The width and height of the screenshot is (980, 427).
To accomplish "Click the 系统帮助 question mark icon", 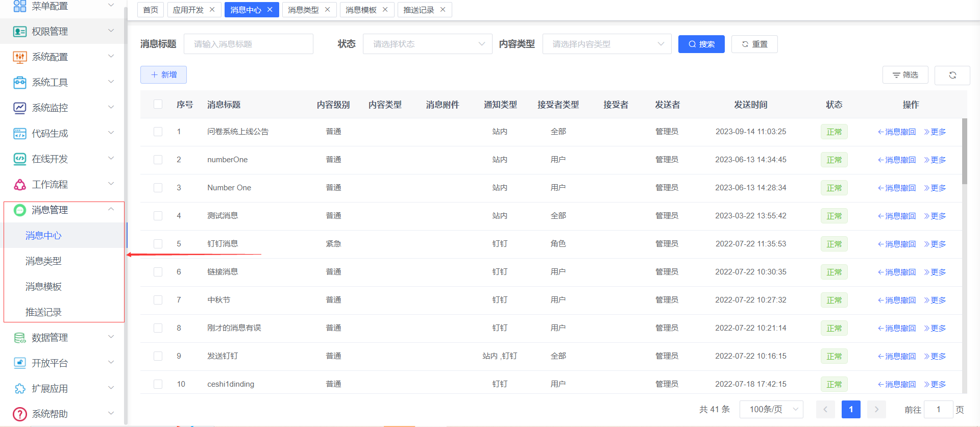I will click(20, 414).
